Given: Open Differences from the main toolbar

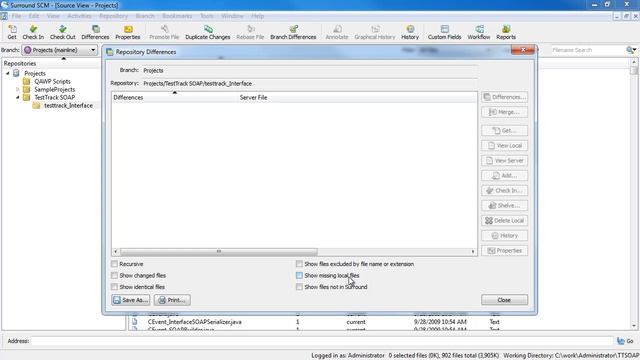Looking at the screenshot, I should pyautogui.click(x=95, y=32).
